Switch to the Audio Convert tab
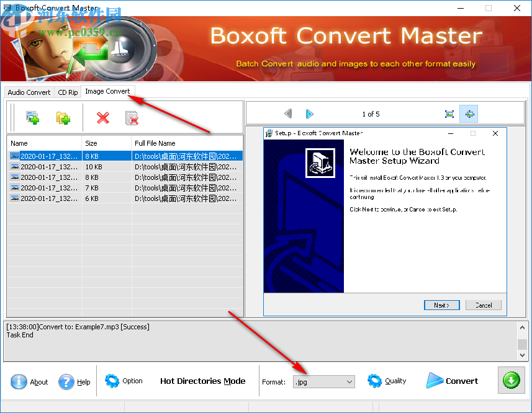 click(x=29, y=92)
